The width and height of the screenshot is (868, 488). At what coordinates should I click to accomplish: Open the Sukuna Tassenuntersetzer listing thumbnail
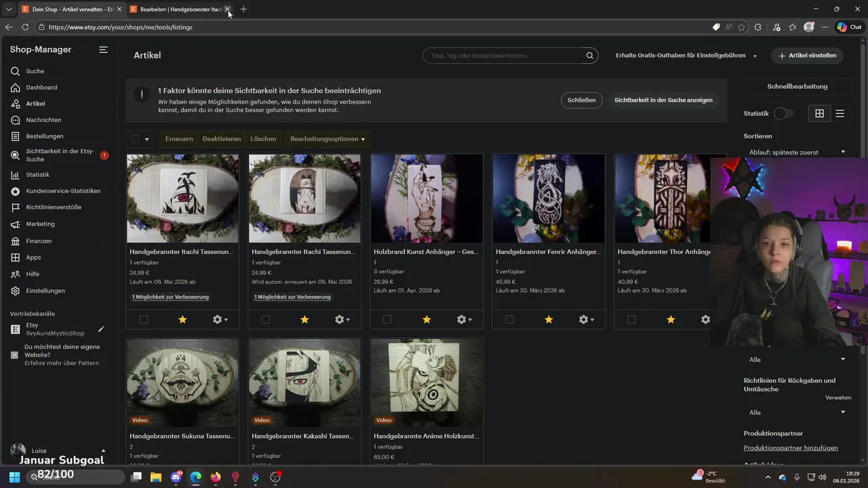[x=182, y=383]
